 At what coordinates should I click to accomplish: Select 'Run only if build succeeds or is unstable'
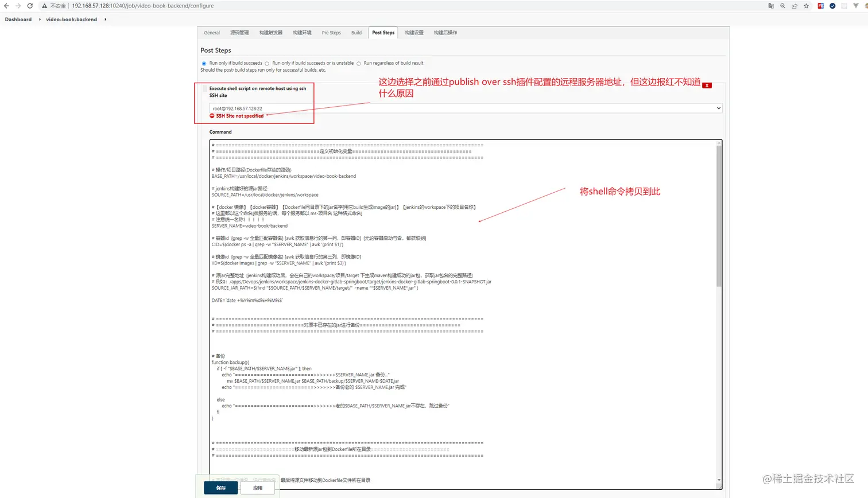[x=267, y=64]
